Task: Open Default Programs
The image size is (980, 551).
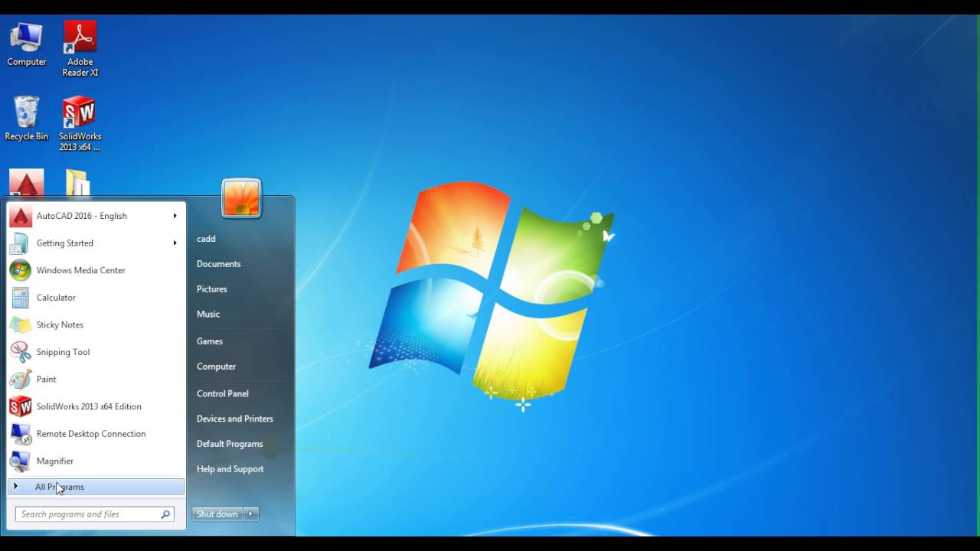Action: pyautogui.click(x=230, y=444)
